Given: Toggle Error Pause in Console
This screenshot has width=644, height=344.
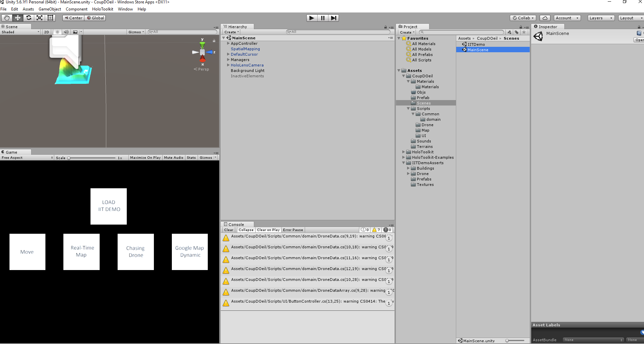Looking at the screenshot, I should pyautogui.click(x=293, y=230).
